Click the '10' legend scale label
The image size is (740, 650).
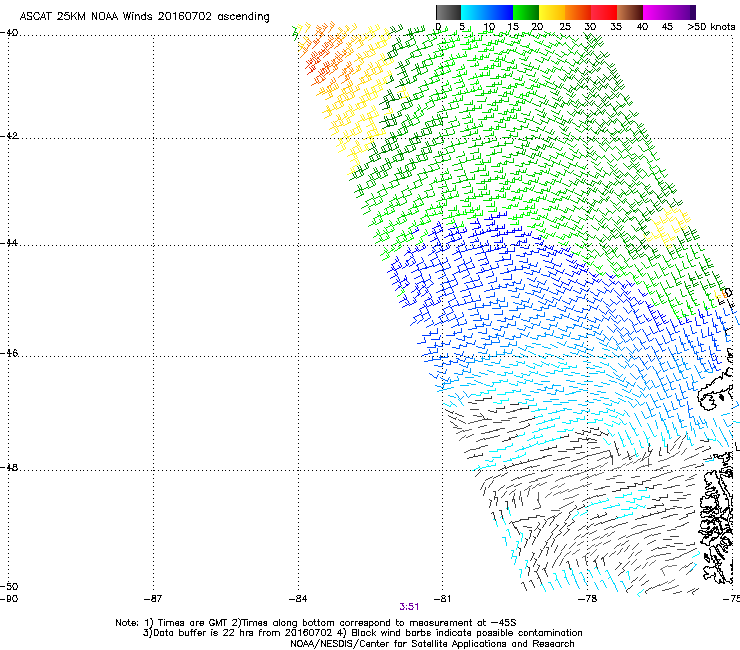pos(489,27)
